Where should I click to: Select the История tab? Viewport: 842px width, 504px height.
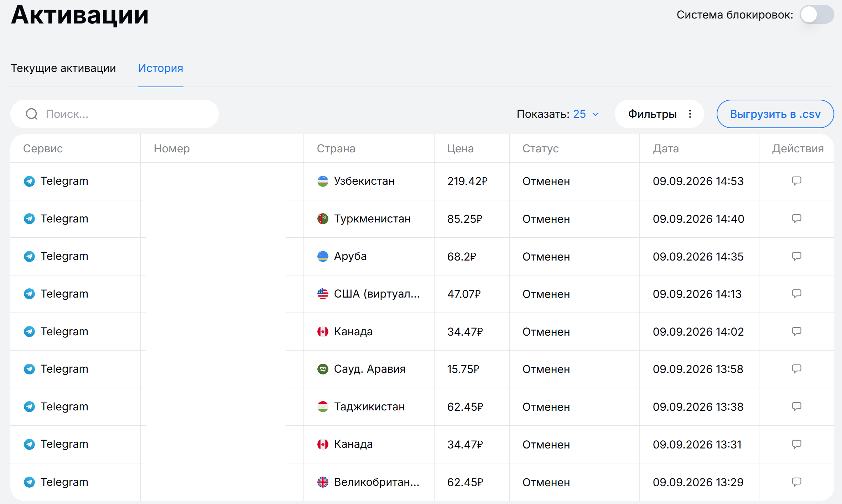[x=161, y=68]
